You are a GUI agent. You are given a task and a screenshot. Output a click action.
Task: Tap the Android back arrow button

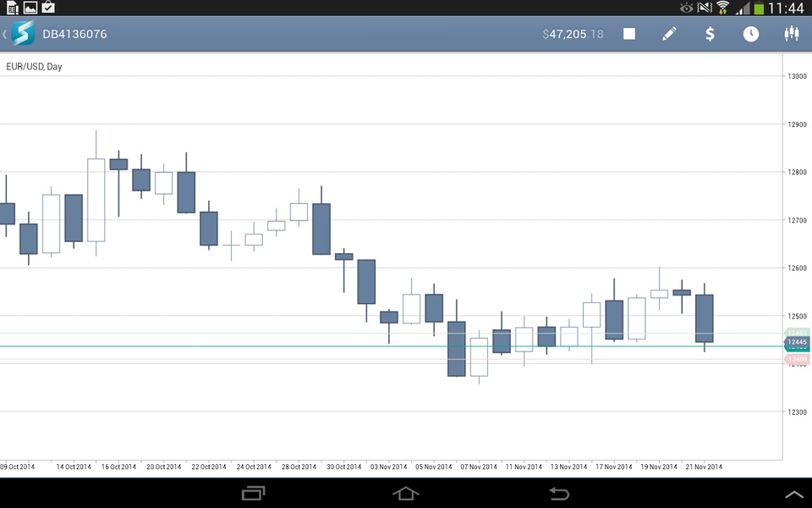click(x=559, y=493)
